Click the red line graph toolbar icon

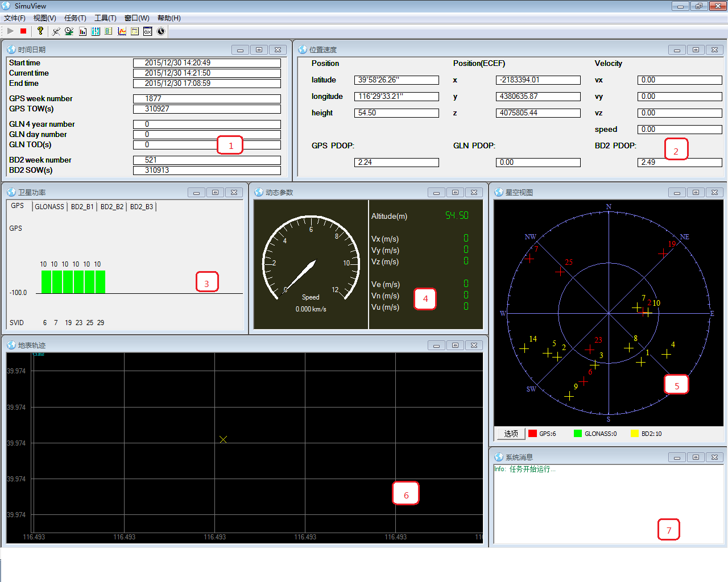point(122,31)
